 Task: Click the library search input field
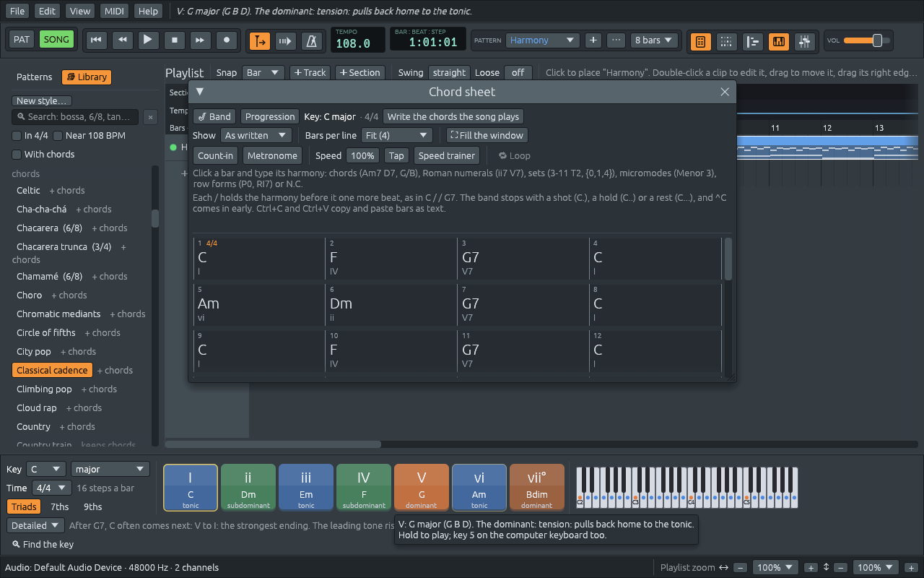[75, 117]
